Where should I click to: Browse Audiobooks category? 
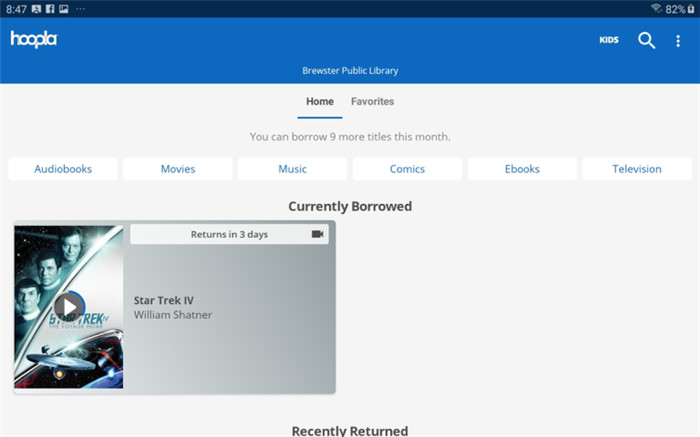point(63,169)
